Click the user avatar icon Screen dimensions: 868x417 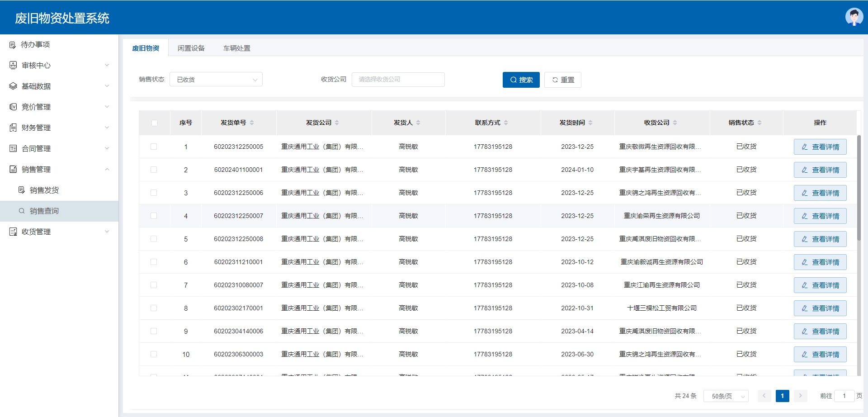(854, 17)
